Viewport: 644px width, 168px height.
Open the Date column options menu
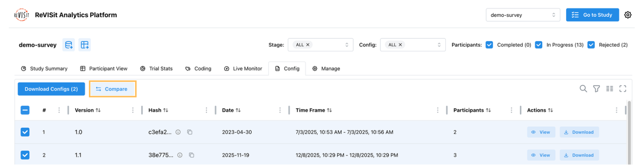(x=280, y=110)
